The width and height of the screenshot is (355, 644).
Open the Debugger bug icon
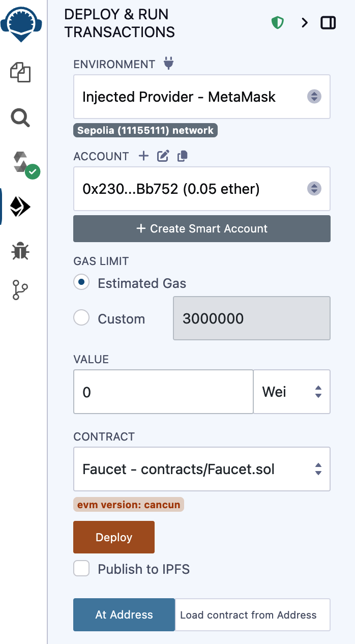[21, 251]
